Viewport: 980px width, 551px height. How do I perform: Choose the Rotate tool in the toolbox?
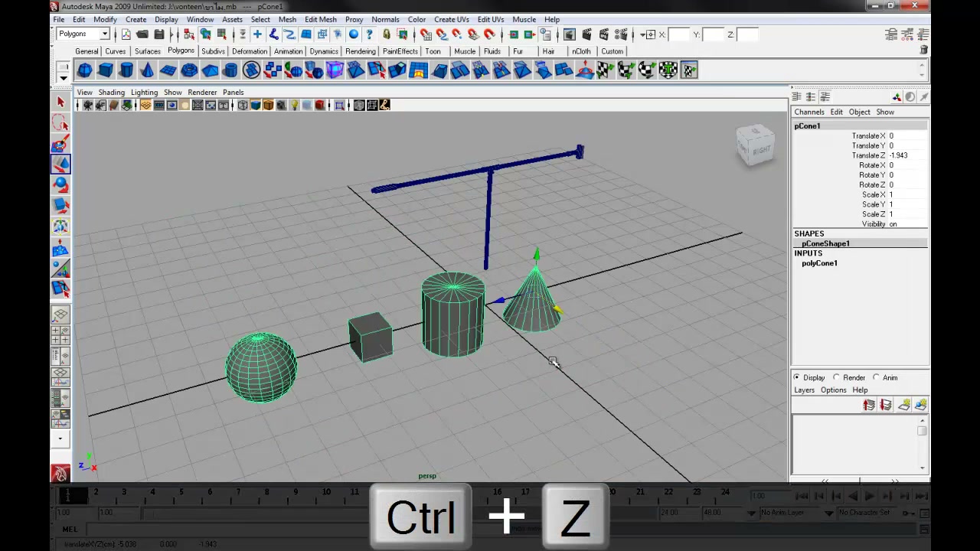(60, 184)
